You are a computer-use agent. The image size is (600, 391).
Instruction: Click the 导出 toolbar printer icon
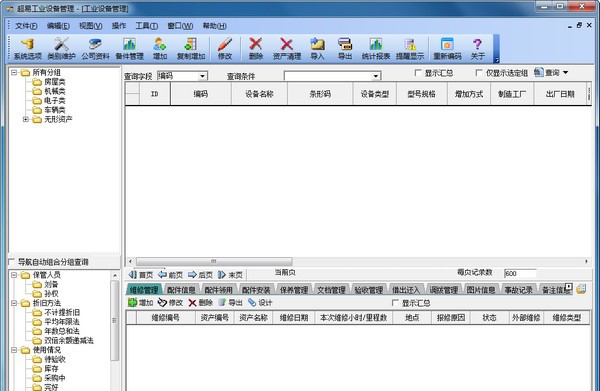pos(345,49)
